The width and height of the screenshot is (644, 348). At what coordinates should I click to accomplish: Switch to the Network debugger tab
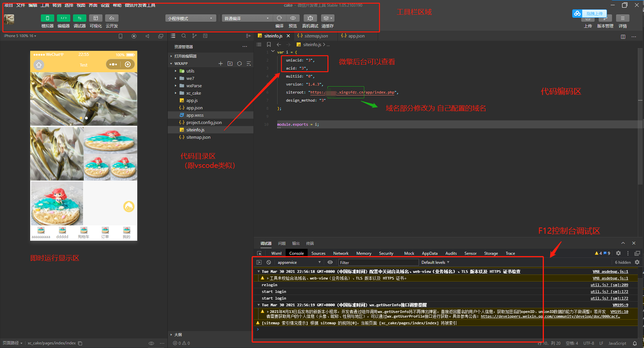[x=341, y=253]
